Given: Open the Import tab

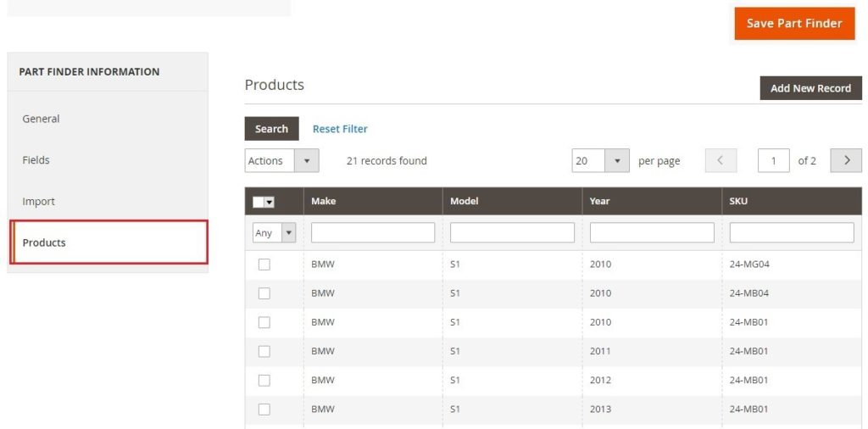Looking at the screenshot, I should [x=38, y=202].
